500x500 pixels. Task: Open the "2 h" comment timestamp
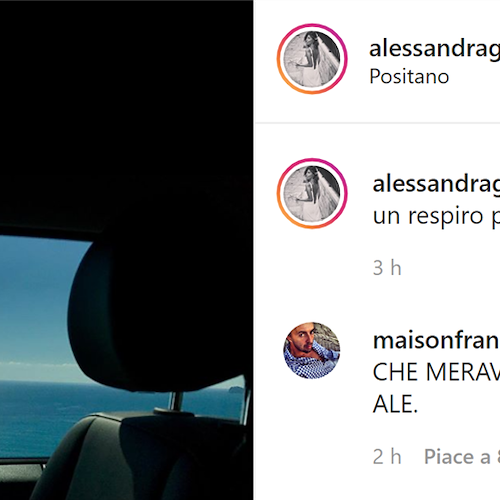387,456
